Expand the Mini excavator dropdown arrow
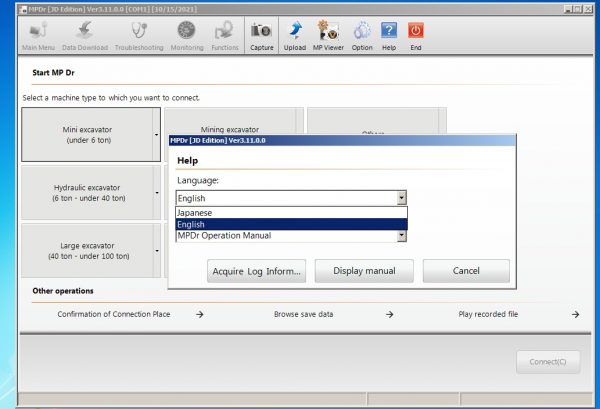 click(157, 135)
